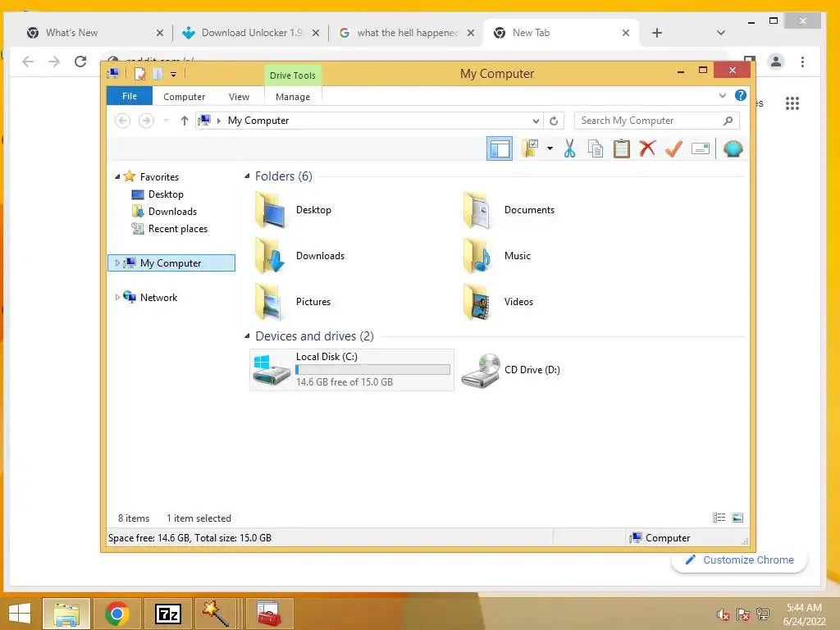This screenshot has width=840, height=630.
Task: Click the Drive Tools contextual tab header
Action: 293,75
